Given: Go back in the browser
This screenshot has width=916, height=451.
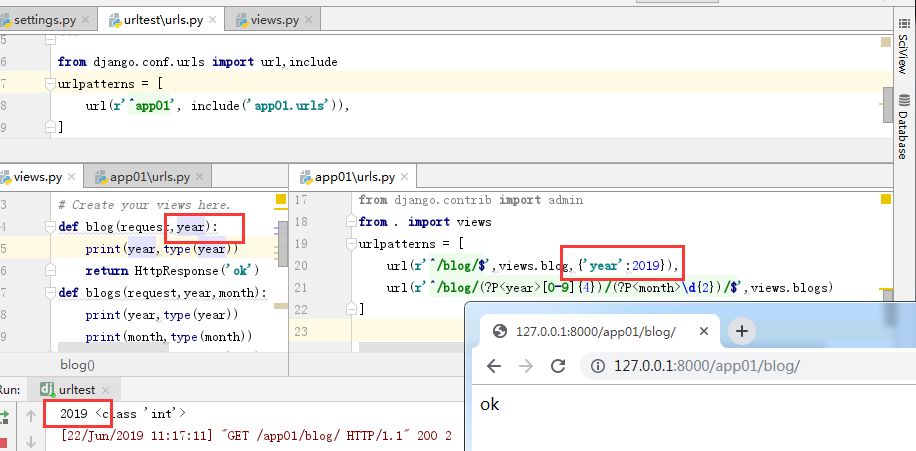Looking at the screenshot, I should (494, 366).
